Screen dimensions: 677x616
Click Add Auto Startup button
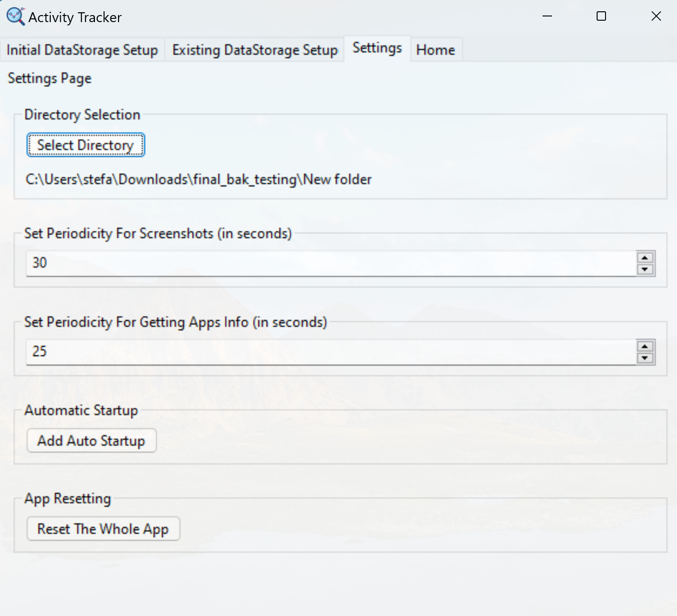coord(91,441)
